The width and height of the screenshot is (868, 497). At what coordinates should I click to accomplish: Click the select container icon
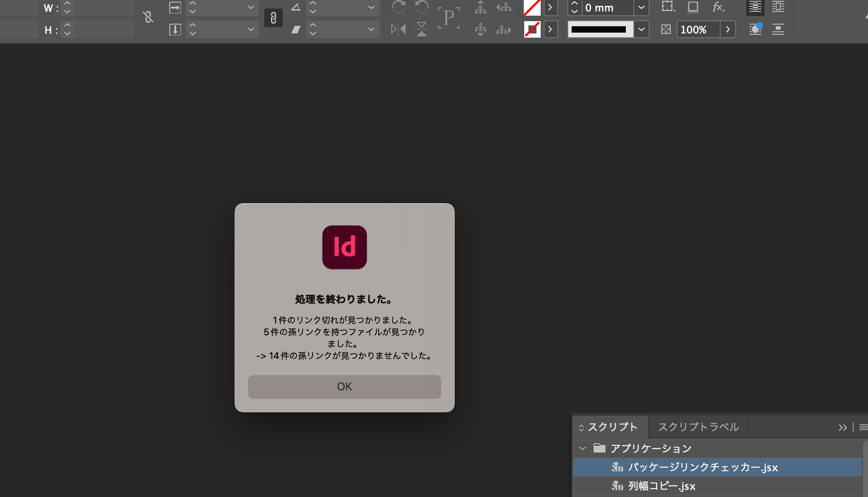[x=480, y=7]
